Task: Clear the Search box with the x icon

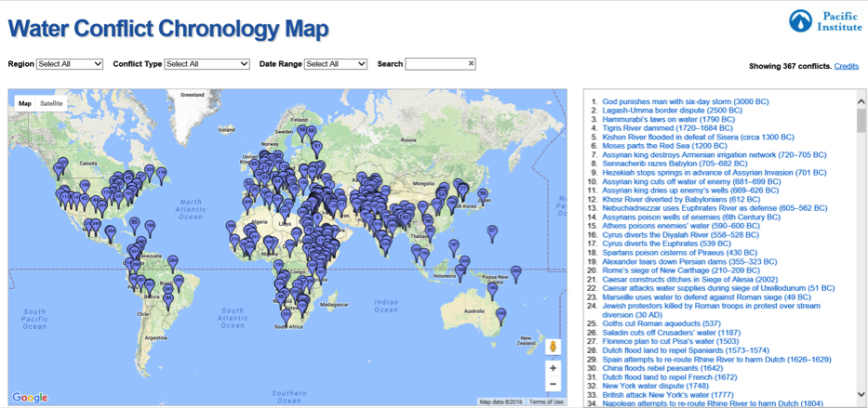Action: (x=471, y=63)
